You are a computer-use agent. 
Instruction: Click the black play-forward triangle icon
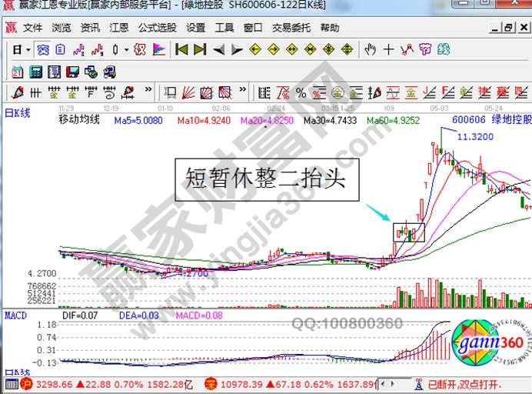click(237, 50)
